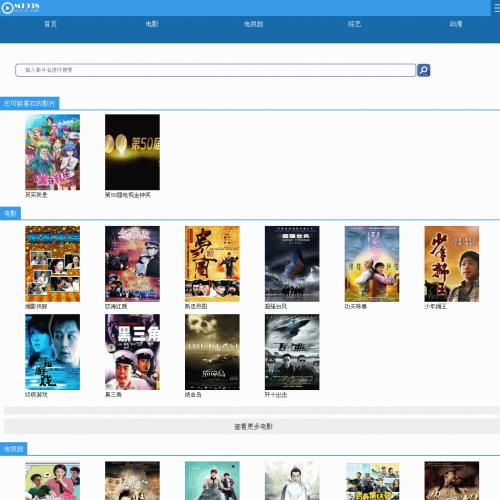Open the yellow calligraphy comedy poster
The width and height of the screenshot is (500, 500).
[212, 264]
